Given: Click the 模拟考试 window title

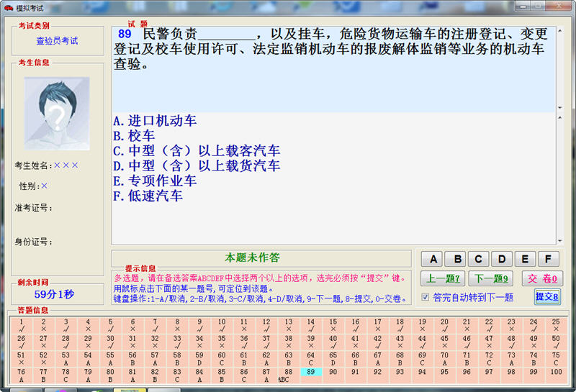Looking at the screenshot, I should point(30,8).
